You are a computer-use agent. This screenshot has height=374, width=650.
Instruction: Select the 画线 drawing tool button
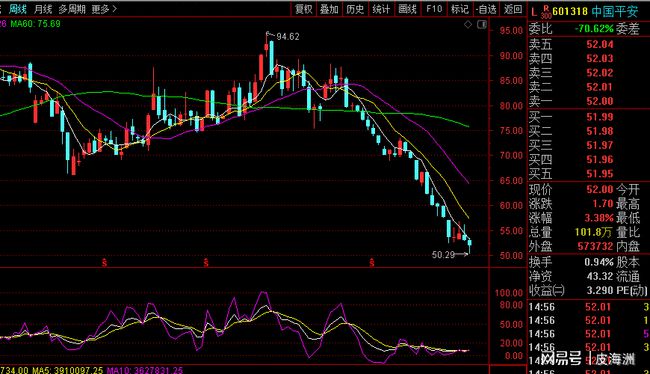[x=407, y=9]
